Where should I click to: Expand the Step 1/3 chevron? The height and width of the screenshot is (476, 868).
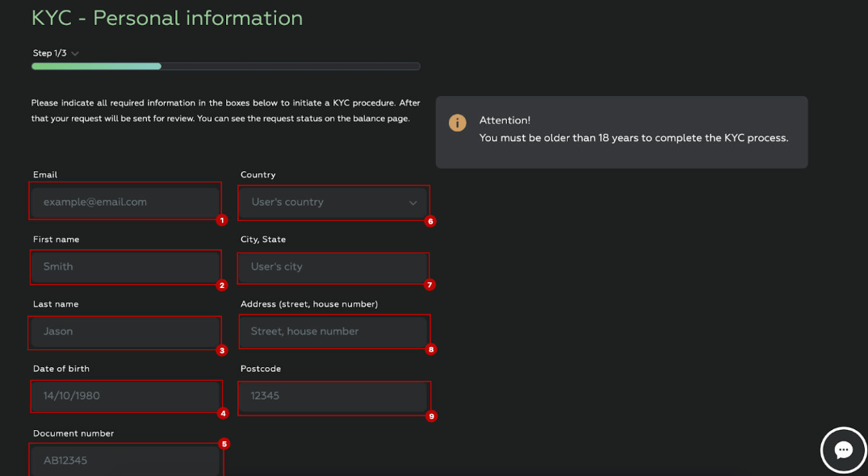click(x=75, y=53)
